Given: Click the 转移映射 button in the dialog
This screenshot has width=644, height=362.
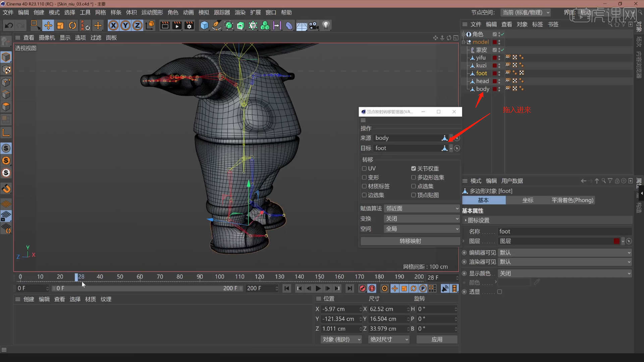Looking at the screenshot, I should 410,241.
